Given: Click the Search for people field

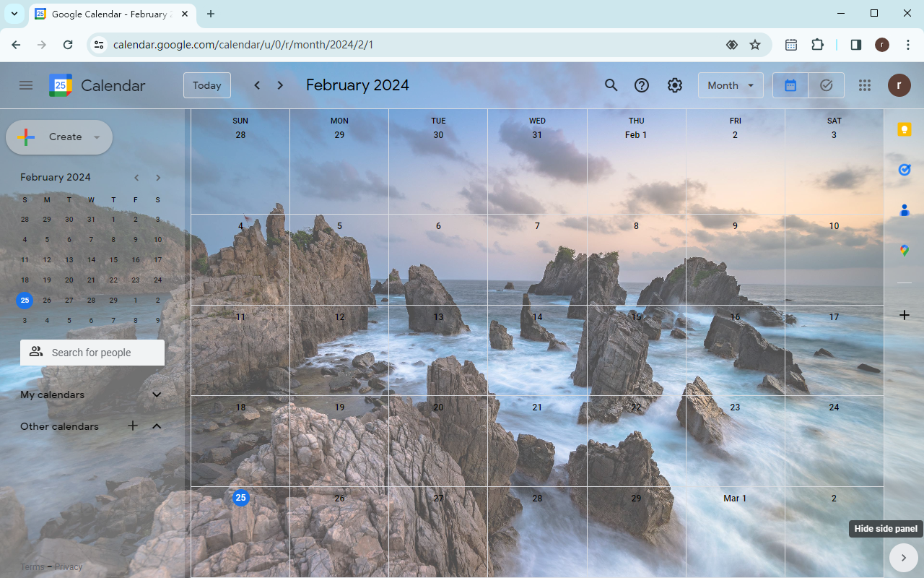Looking at the screenshot, I should pyautogui.click(x=92, y=353).
